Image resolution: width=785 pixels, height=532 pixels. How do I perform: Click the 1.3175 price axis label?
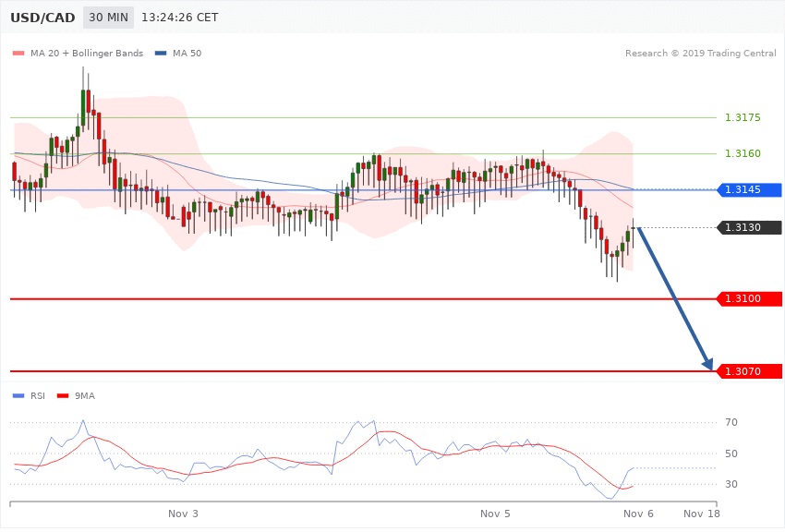point(743,118)
